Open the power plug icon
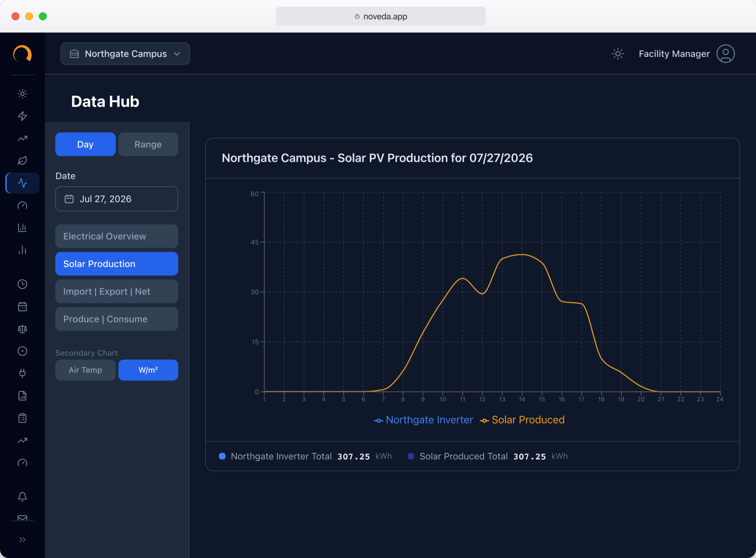 [22, 373]
